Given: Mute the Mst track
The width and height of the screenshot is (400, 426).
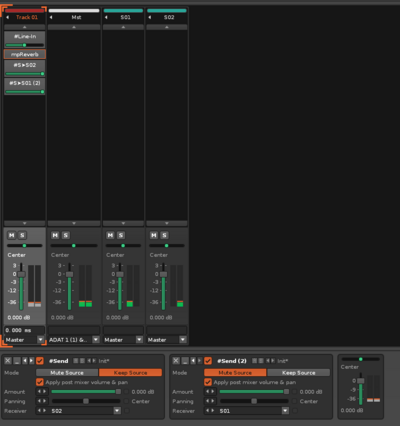Looking at the screenshot, I should 55,235.
